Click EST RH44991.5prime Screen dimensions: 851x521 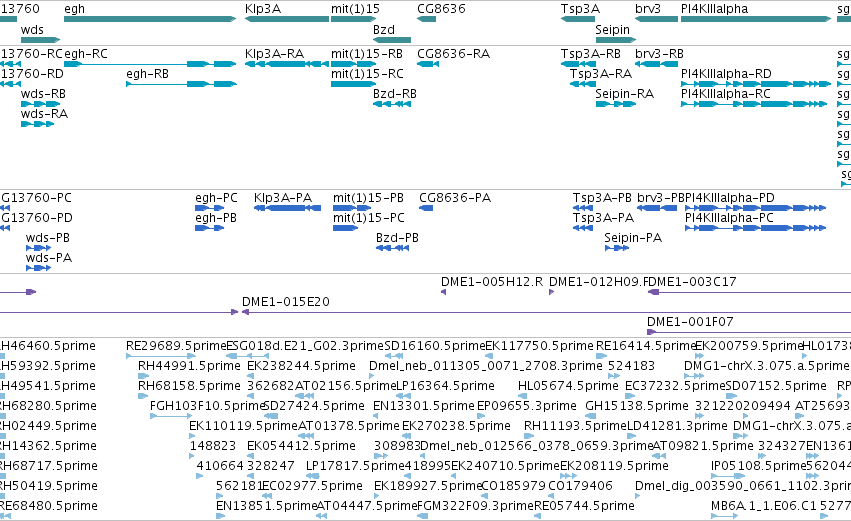[141, 376]
